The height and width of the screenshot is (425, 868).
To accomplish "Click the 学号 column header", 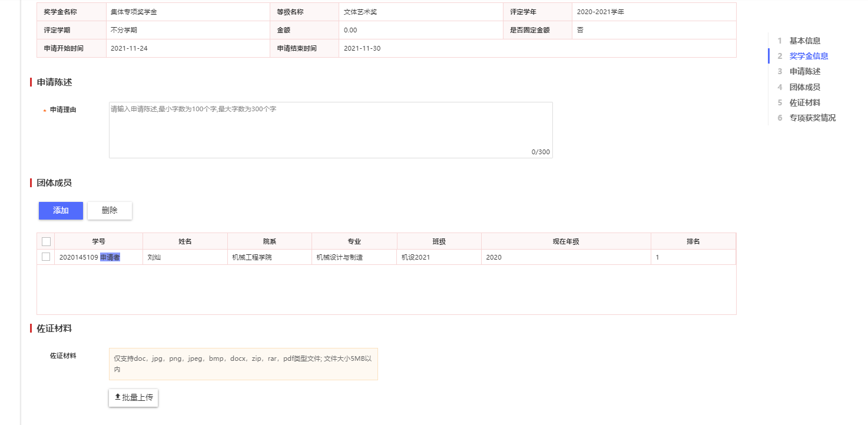I will pyautogui.click(x=98, y=241).
